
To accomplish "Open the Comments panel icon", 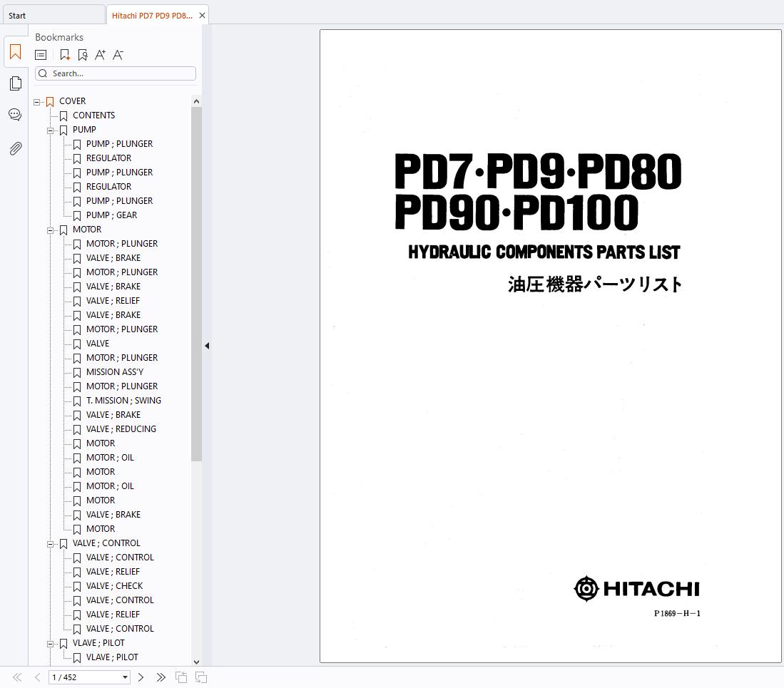I will (x=15, y=115).
